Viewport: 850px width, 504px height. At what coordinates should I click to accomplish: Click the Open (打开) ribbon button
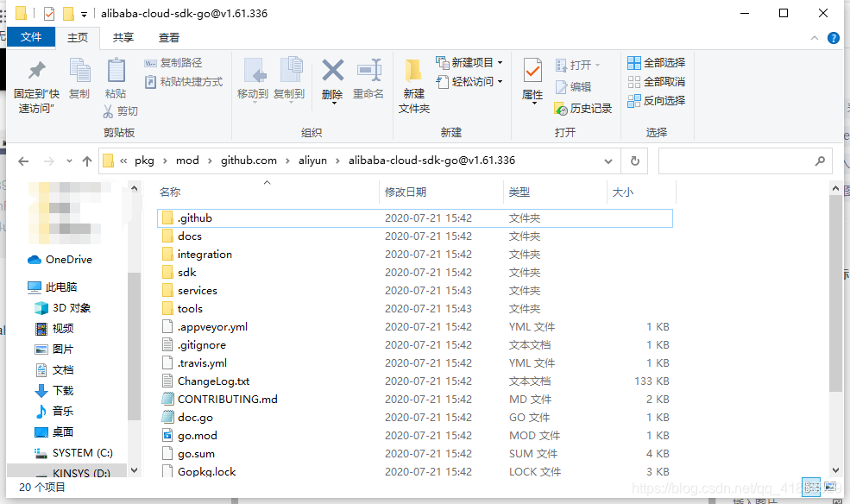pyautogui.click(x=578, y=65)
